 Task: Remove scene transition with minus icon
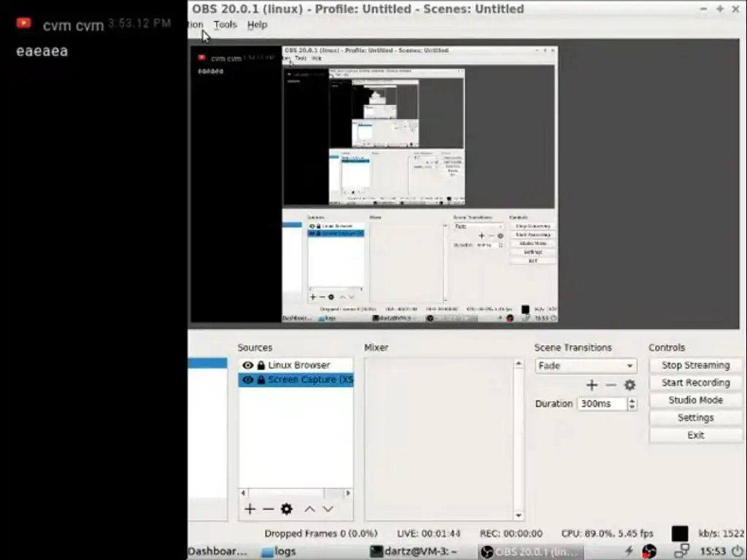[611, 385]
